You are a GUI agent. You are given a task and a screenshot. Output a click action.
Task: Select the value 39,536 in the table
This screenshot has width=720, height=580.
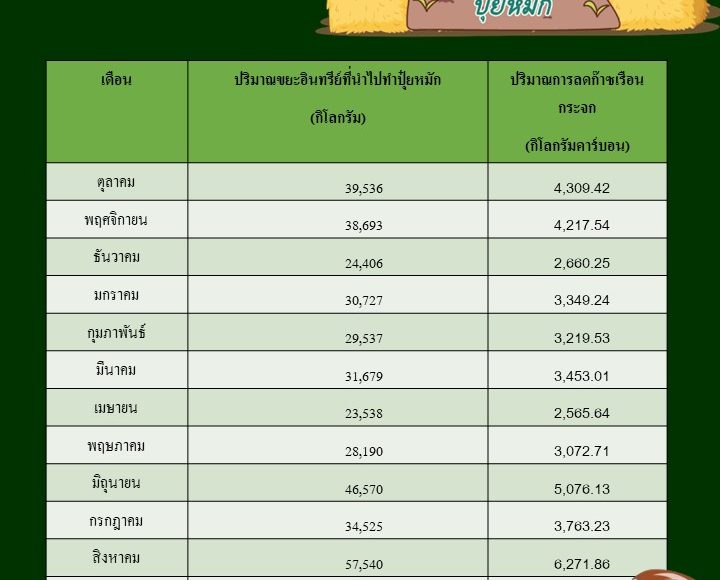point(364,189)
